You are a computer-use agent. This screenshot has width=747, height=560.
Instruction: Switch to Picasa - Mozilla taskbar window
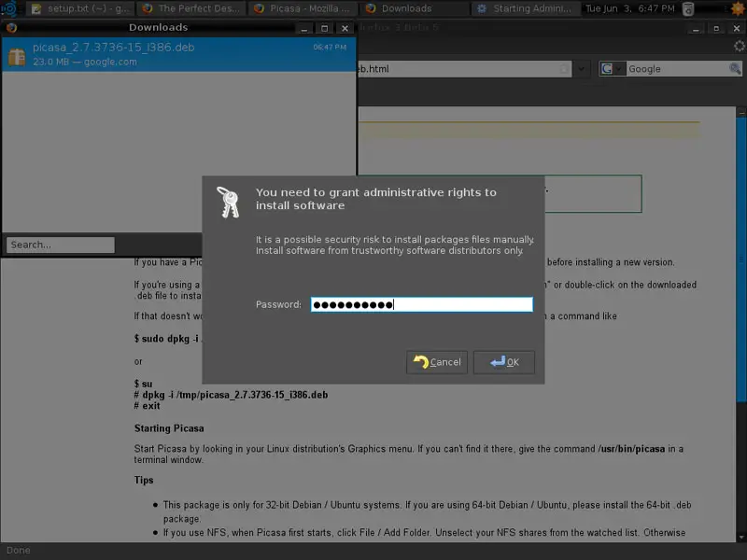(x=303, y=8)
